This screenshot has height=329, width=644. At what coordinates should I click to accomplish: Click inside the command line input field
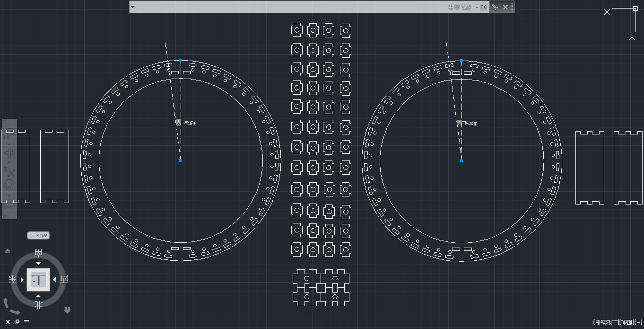(284, 7)
